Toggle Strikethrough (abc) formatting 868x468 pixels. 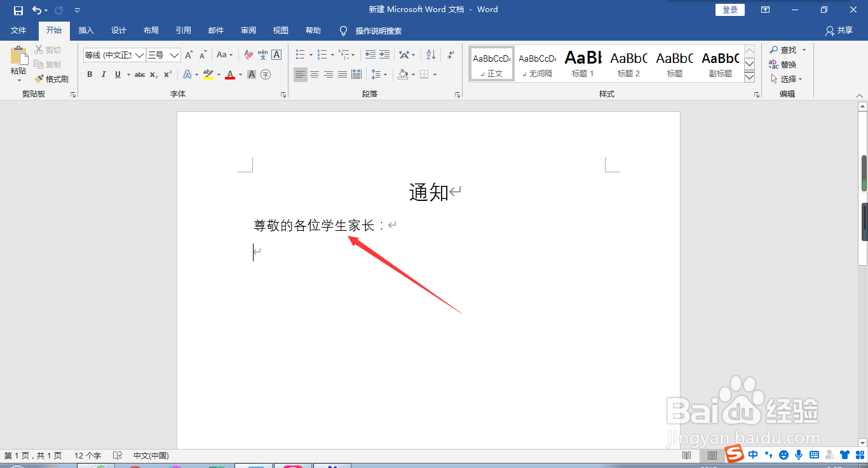pyautogui.click(x=140, y=74)
